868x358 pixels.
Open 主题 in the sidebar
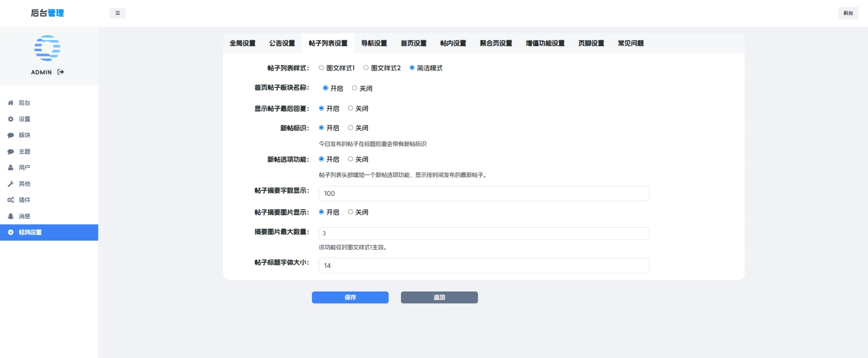(x=49, y=152)
